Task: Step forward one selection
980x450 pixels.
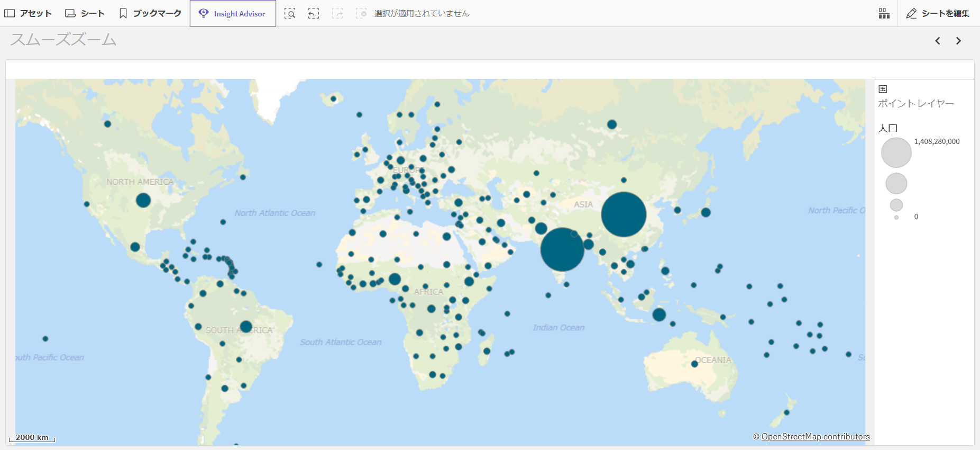Action: (x=337, y=13)
